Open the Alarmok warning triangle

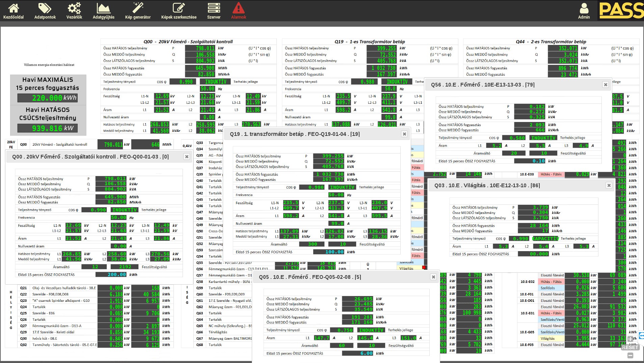(238, 11)
